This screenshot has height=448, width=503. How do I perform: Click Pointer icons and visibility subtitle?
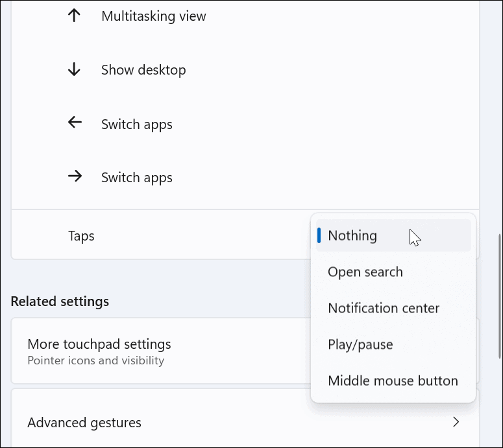click(95, 360)
